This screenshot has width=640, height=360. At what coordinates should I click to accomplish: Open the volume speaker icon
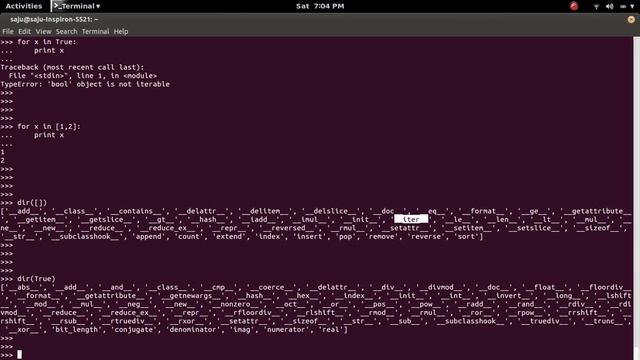609,7
